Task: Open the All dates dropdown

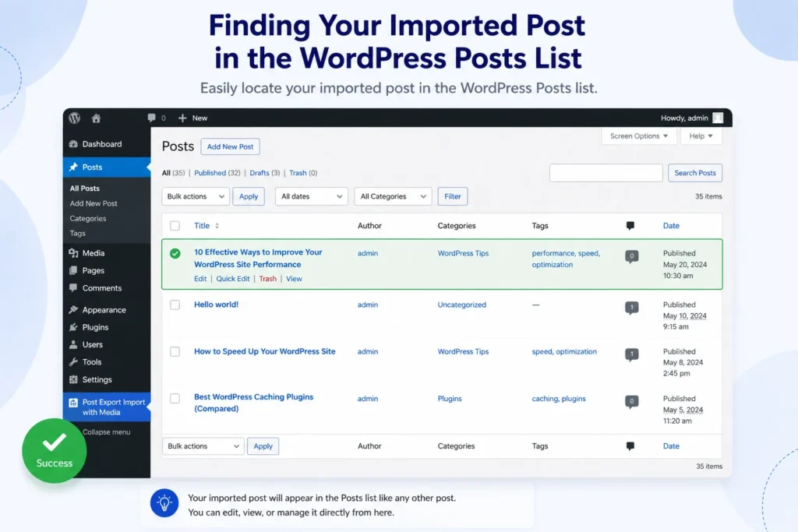Action: [312, 196]
